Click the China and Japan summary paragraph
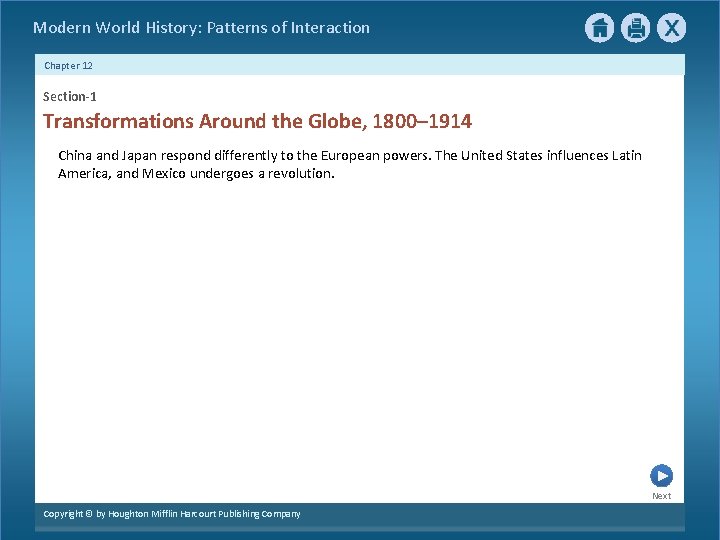The width and height of the screenshot is (720, 540). point(350,164)
